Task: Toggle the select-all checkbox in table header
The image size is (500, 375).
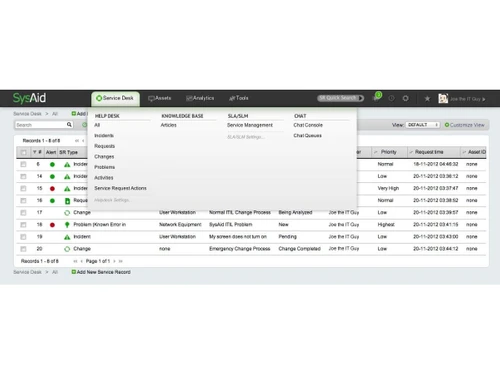Action: [x=23, y=152]
